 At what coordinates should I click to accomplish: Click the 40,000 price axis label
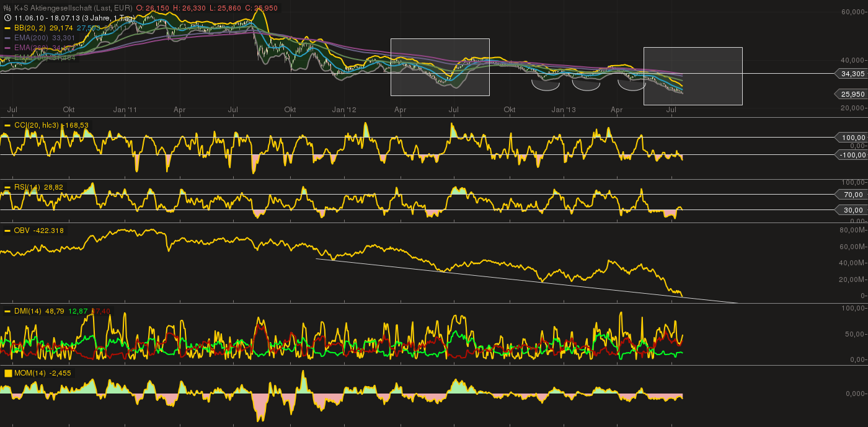pyautogui.click(x=854, y=60)
